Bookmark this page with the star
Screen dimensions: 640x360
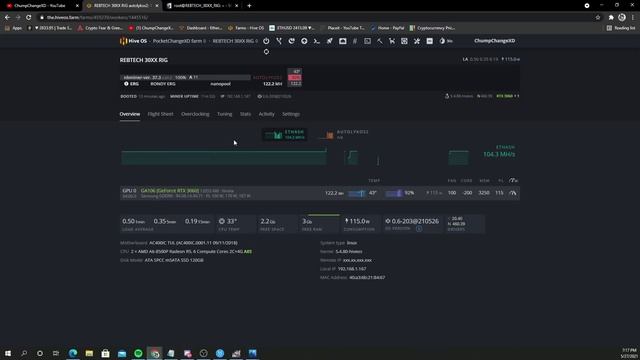click(598, 17)
